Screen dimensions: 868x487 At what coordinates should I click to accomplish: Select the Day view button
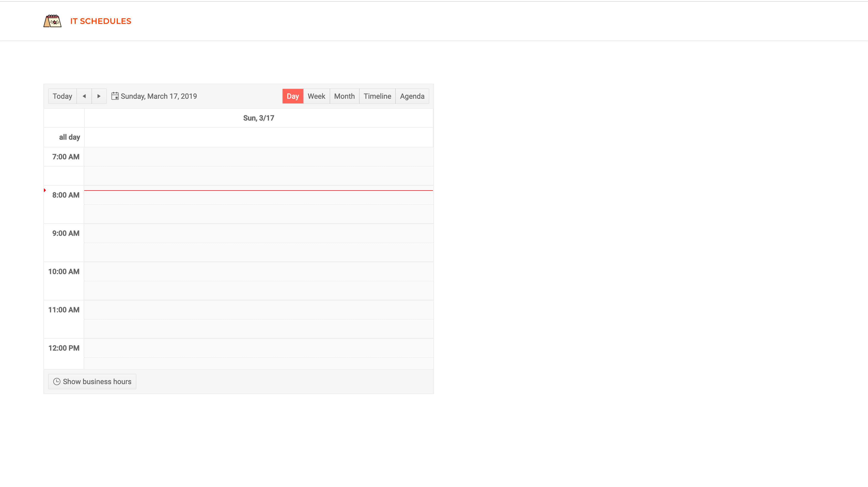293,96
